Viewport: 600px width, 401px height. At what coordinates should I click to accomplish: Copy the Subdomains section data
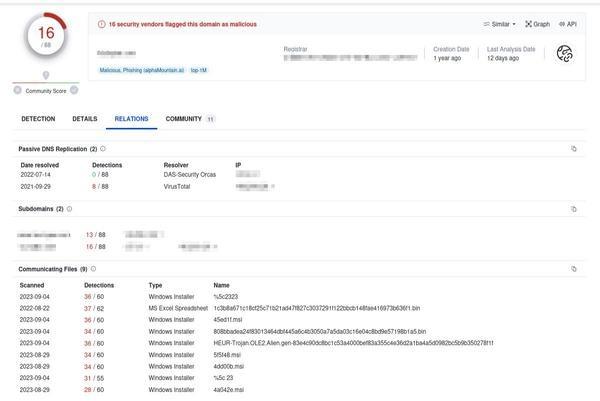point(574,209)
